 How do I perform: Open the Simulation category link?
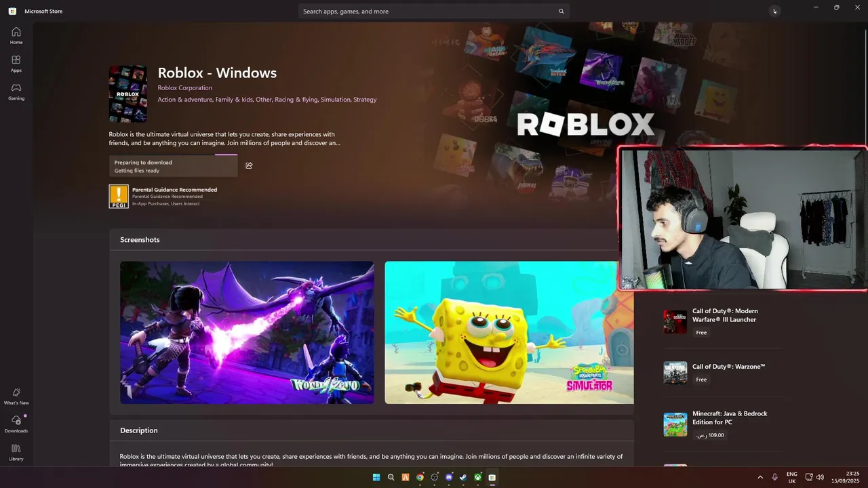pyautogui.click(x=335, y=100)
